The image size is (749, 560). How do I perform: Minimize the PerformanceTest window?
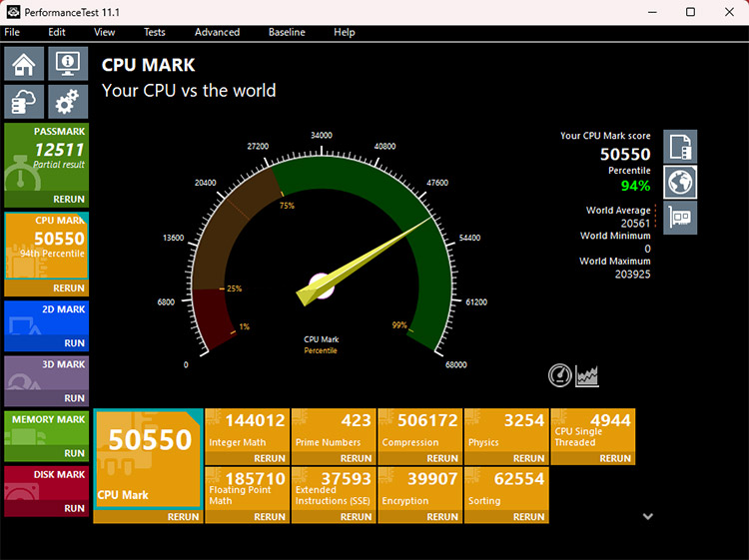coord(652,12)
